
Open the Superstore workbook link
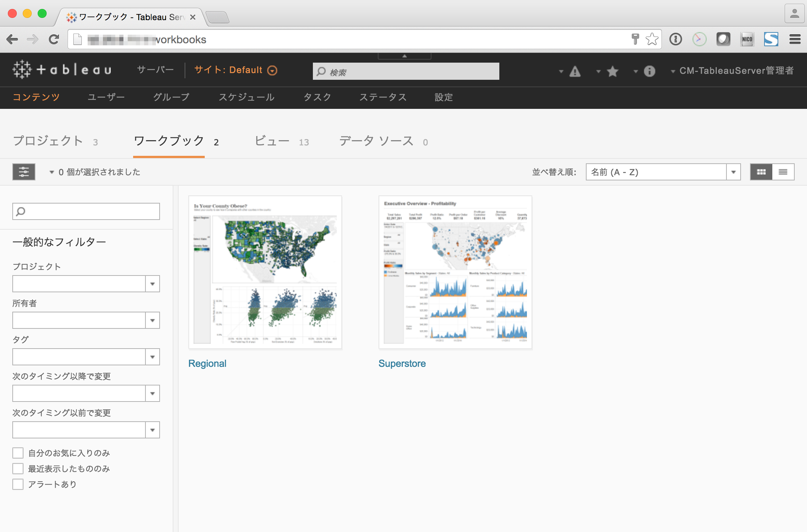pos(402,363)
